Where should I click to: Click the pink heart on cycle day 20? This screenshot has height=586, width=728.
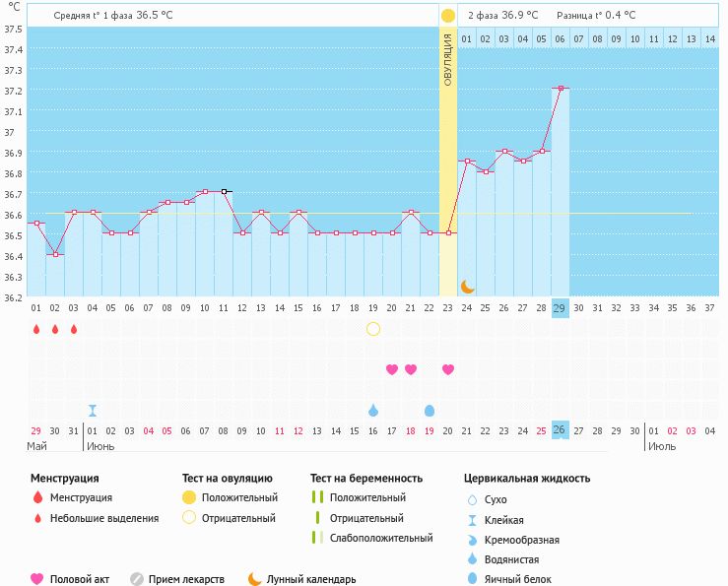click(392, 369)
